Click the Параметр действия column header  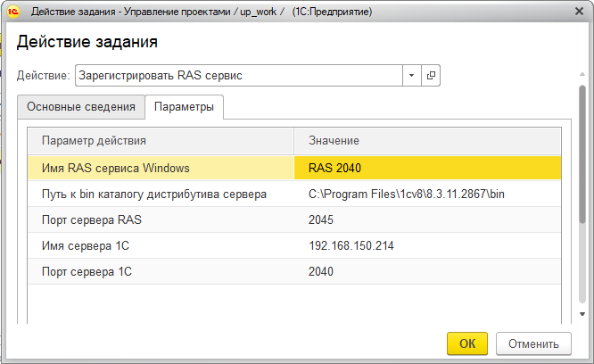(161, 141)
